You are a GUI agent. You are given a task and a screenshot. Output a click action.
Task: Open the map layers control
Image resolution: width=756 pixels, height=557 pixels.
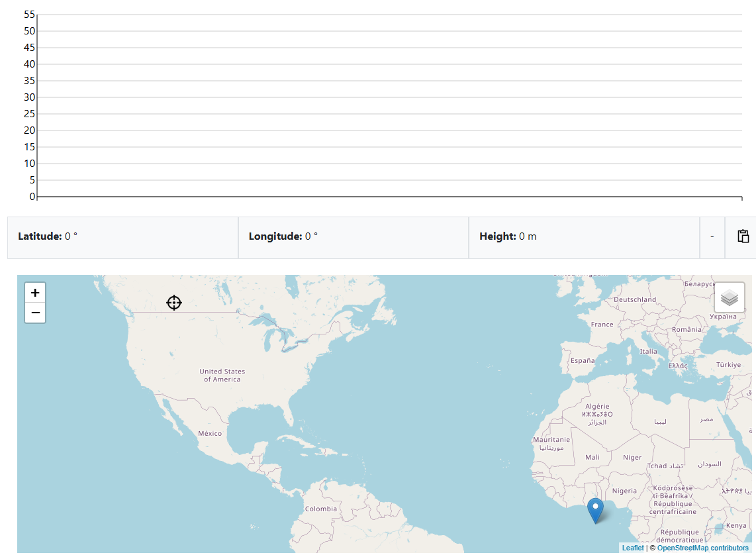(729, 298)
